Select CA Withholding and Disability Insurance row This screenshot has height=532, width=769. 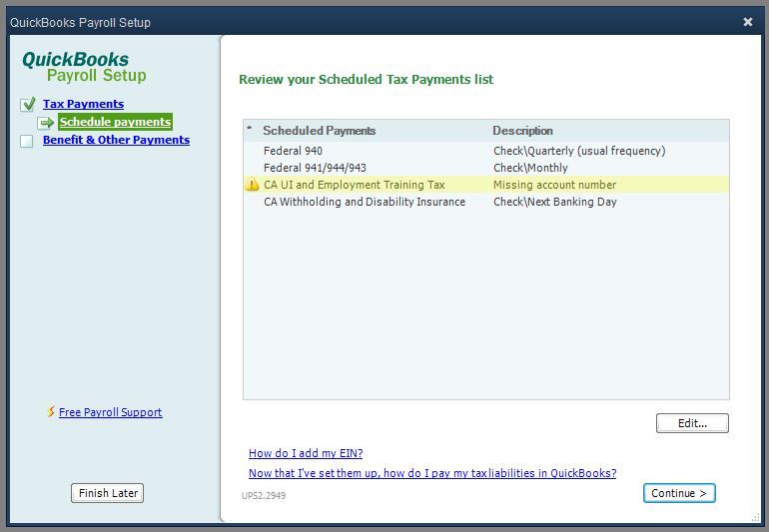(x=486, y=202)
